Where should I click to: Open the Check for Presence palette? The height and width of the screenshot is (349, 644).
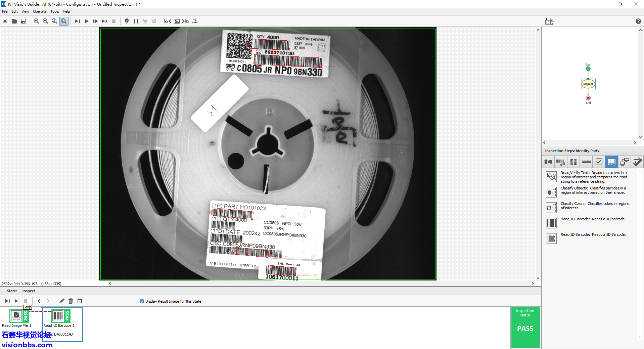click(599, 162)
